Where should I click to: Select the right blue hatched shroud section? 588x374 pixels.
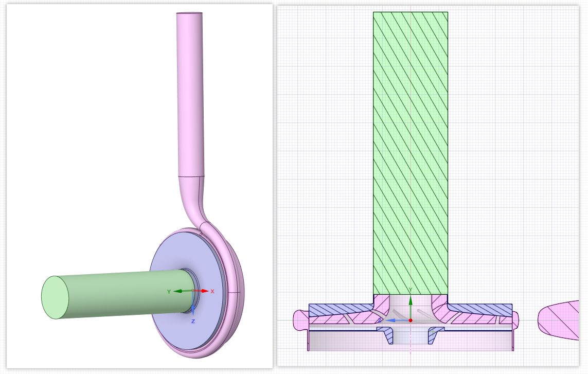point(481,309)
